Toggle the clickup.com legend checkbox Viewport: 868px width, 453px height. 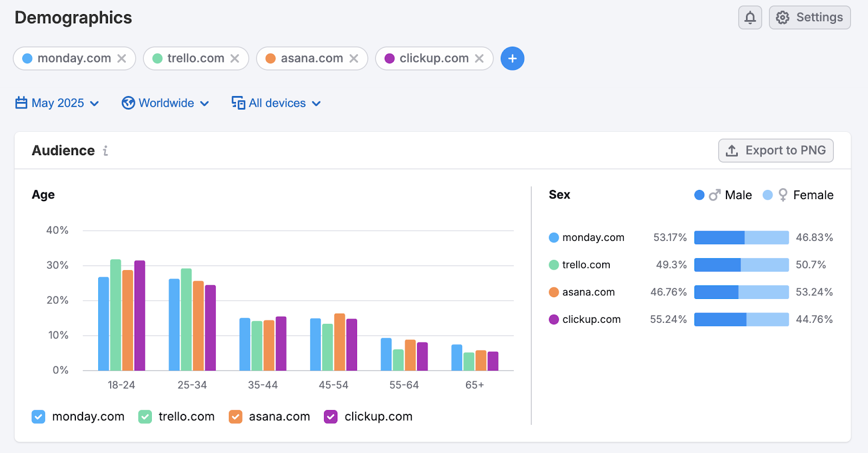coord(331,417)
